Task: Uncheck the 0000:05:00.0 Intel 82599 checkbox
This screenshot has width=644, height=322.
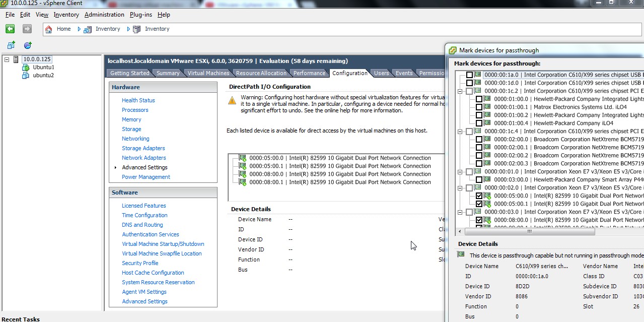Action: [x=479, y=196]
